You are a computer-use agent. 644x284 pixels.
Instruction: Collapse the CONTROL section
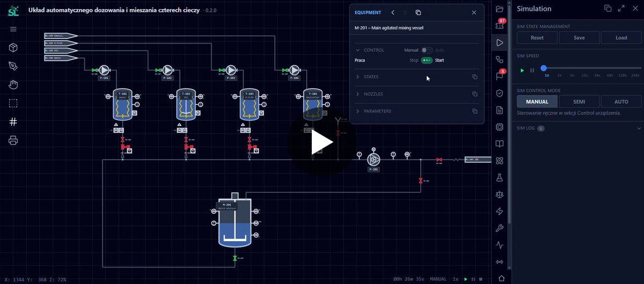358,50
